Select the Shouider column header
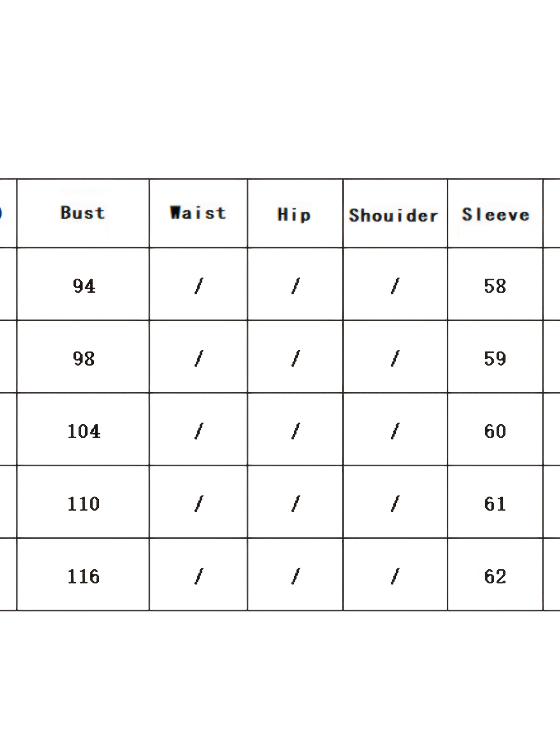 (394, 215)
